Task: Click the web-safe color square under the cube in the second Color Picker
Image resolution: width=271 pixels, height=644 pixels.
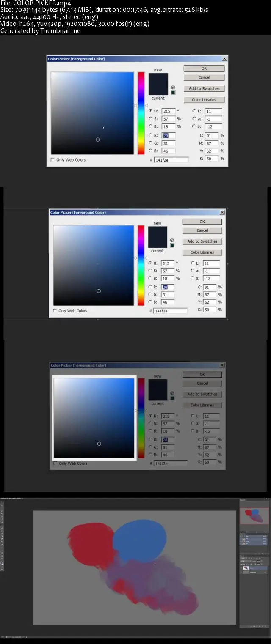Action: (x=172, y=245)
